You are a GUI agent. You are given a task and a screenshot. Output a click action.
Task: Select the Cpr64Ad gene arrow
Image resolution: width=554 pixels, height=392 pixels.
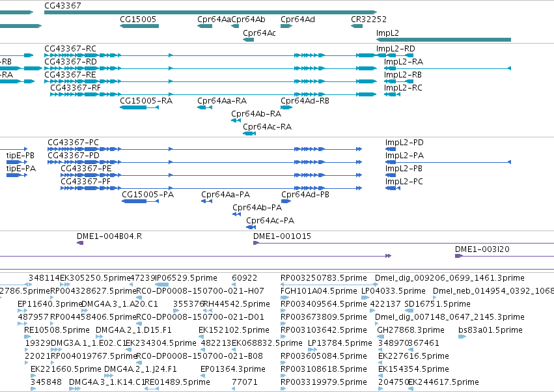click(286, 26)
